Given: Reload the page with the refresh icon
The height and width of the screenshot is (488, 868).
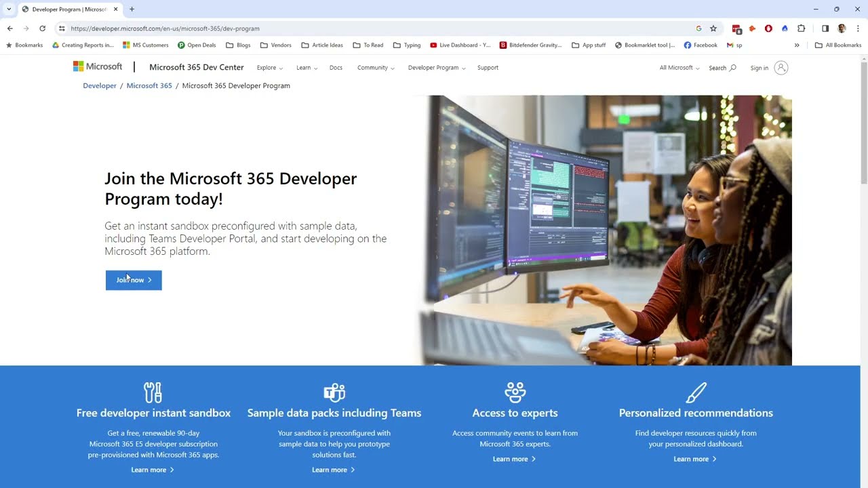Looking at the screenshot, I should click(42, 28).
